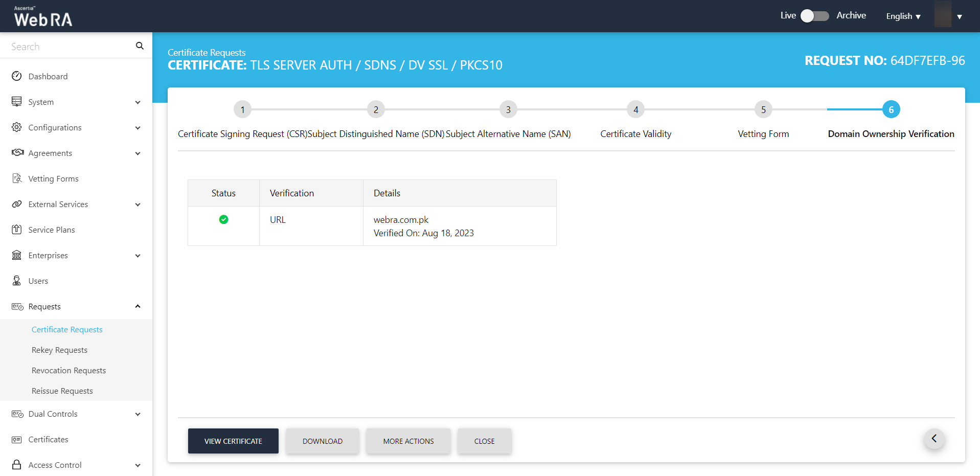This screenshot has height=476, width=980.
Task: Click the Verified On: Aug 18, 2023 text
Action: point(424,233)
